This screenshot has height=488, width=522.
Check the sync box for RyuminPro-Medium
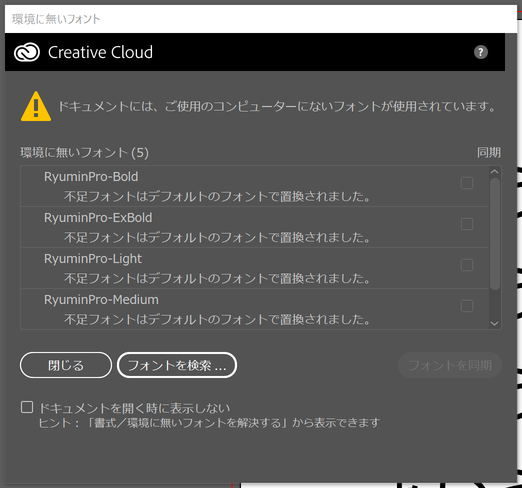467,306
